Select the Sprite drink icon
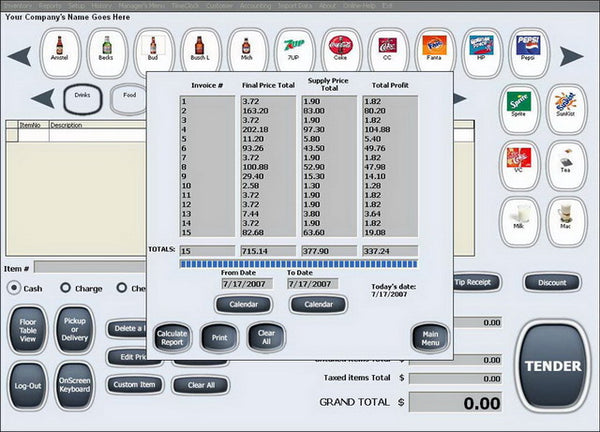 518,106
